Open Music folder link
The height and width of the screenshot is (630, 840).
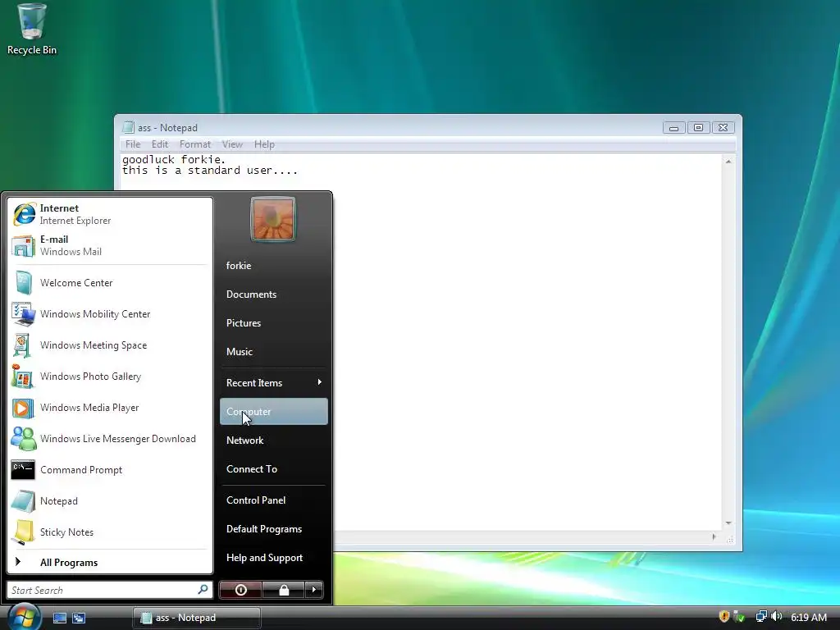pyautogui.click(x=273, y=351)
